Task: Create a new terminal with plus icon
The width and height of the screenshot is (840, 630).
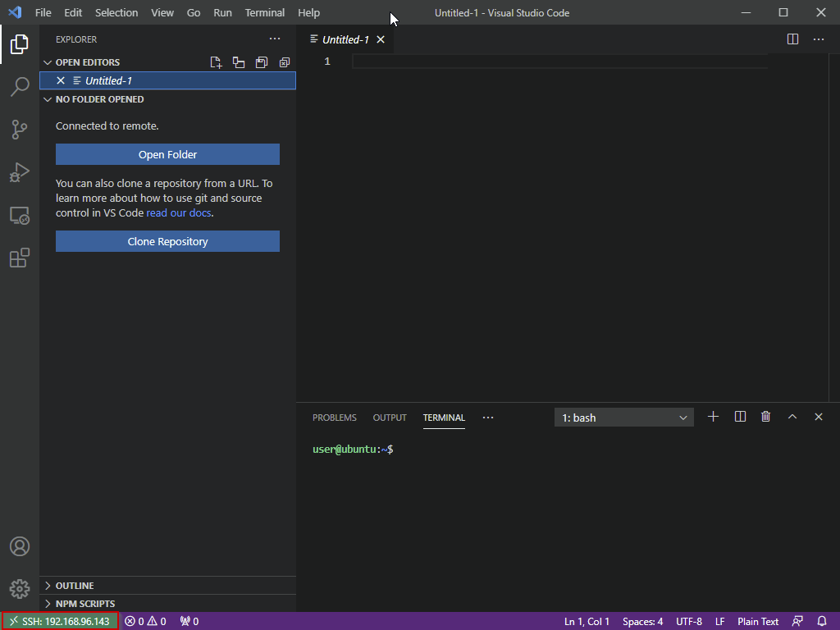Action: 713,417
